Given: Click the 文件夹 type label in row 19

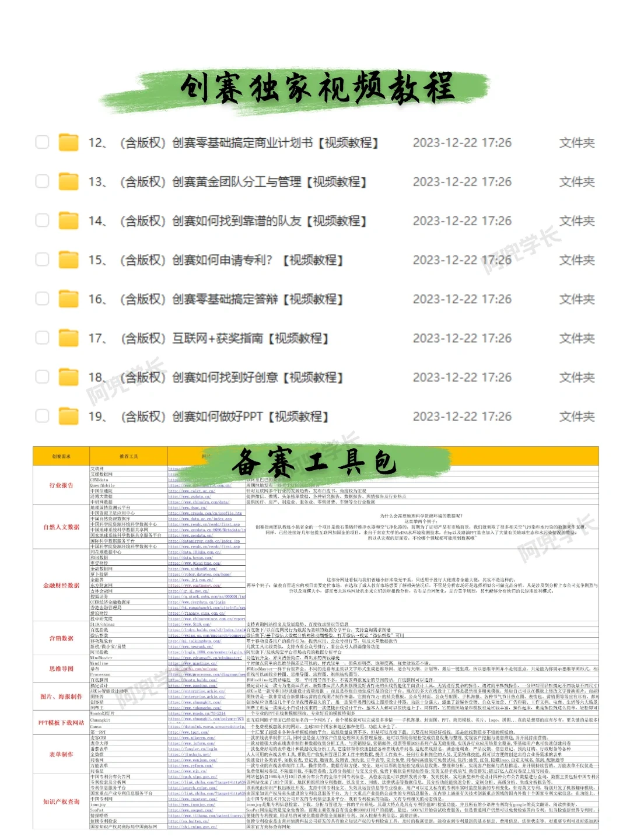Looking at the screenshot, I should [x=577, y=416].
